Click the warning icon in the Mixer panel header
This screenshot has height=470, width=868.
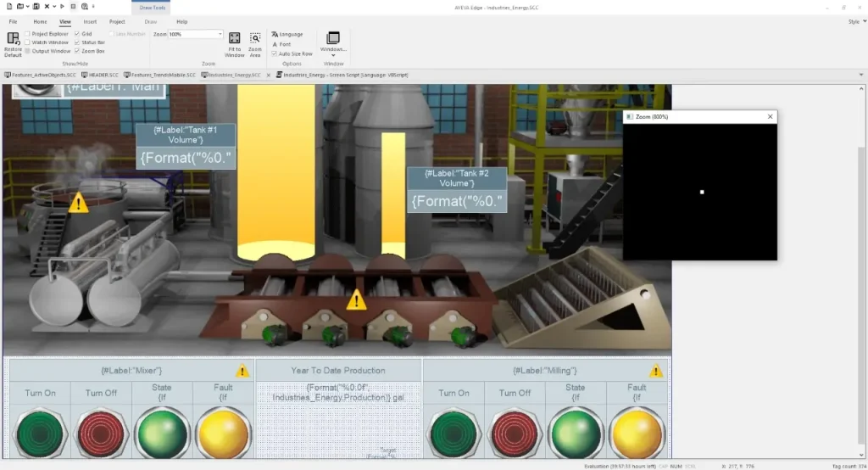click(x=242, y=370)
